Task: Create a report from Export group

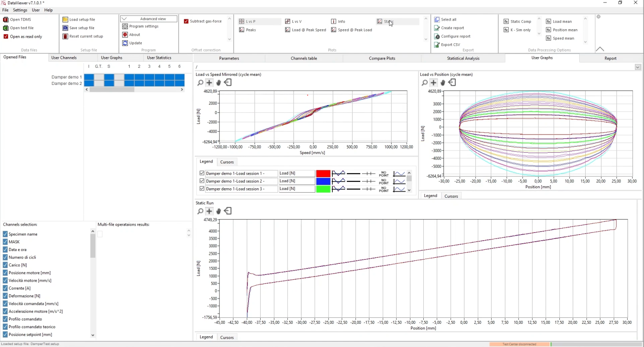Action: point(452,27)
